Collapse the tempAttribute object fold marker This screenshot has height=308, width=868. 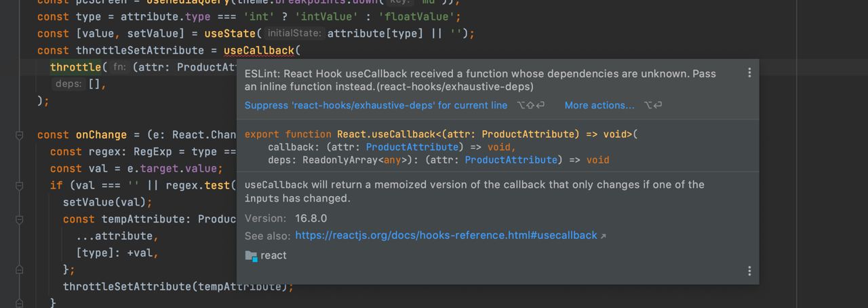(x=20, y=219)
